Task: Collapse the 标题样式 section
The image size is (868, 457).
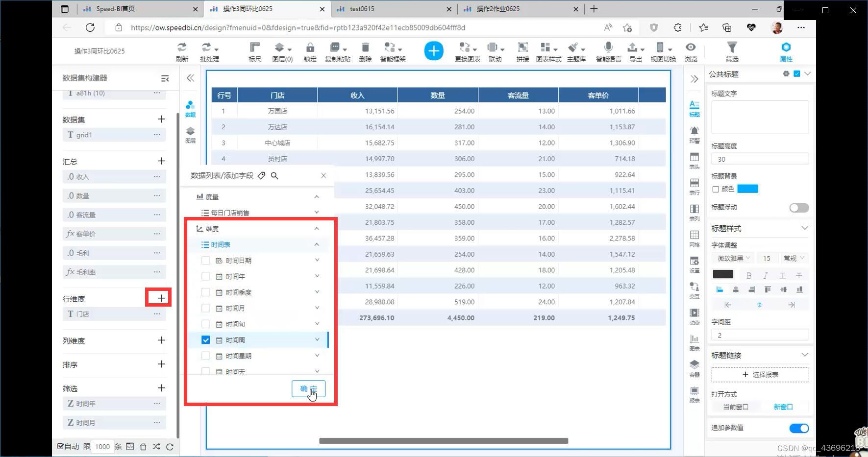Action: tap(805, 228)
